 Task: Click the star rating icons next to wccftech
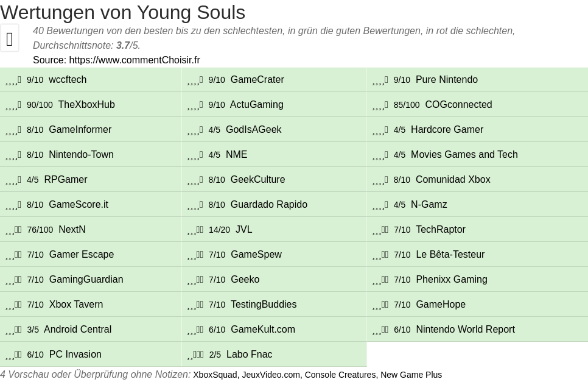13,80
